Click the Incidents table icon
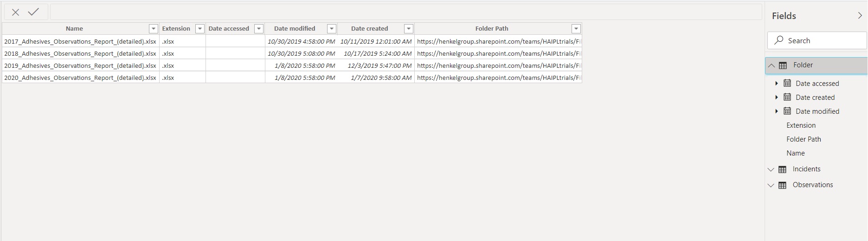 coord(782,169)
